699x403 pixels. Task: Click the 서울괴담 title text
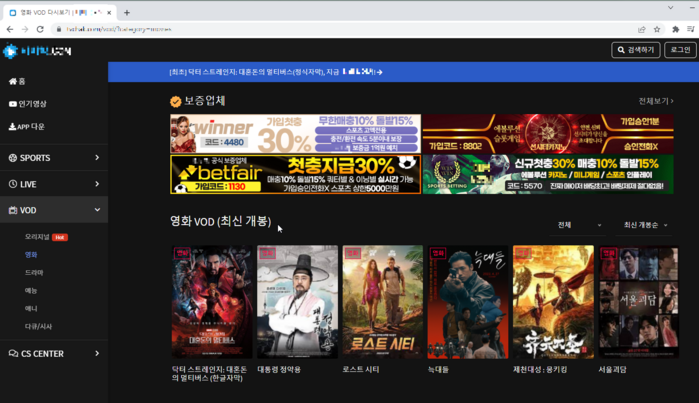[613, 370]
